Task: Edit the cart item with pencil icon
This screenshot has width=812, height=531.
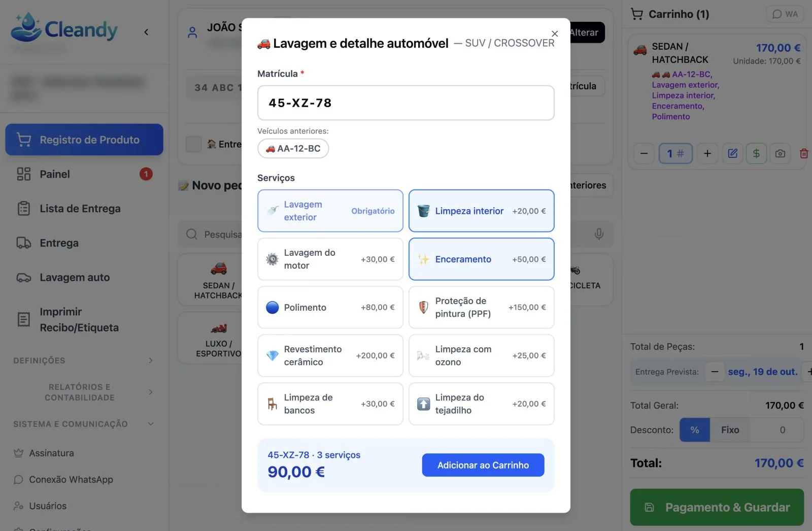Action: click(x=732, y=153)
